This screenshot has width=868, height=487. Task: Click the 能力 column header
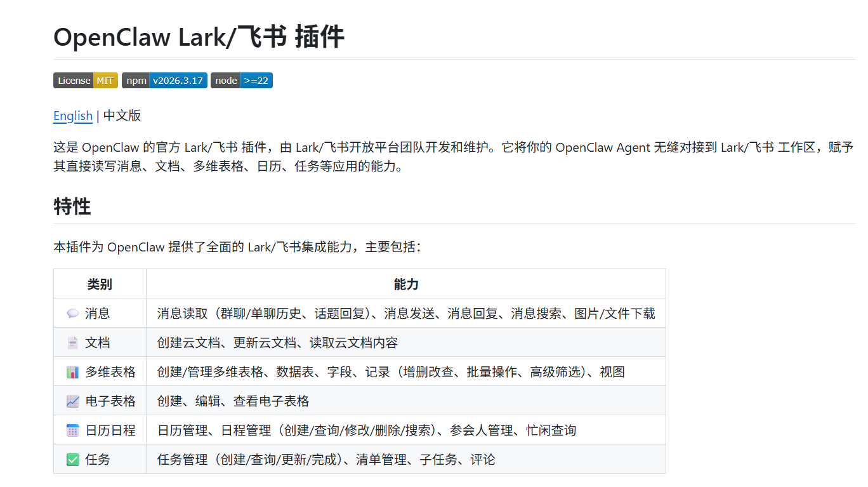(406, 284)
